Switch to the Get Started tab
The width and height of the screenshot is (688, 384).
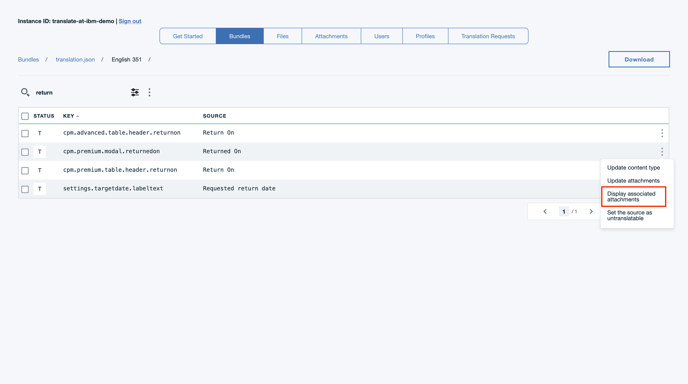(188, 36)
